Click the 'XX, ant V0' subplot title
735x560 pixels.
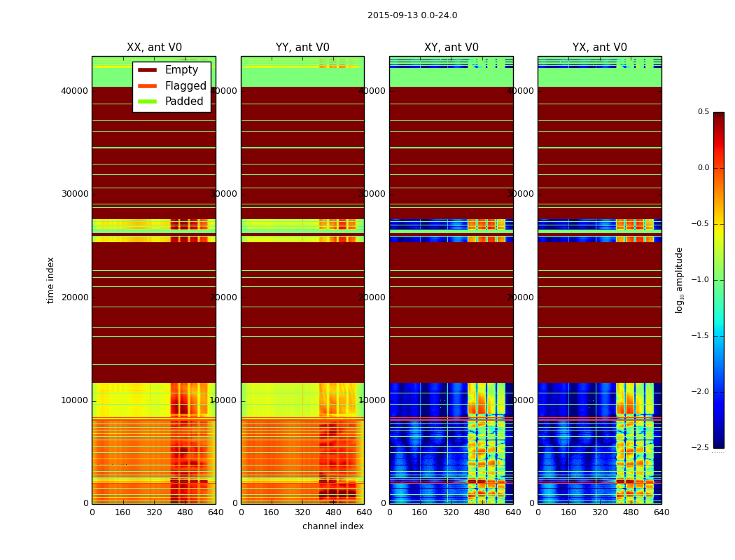pyautogui.click(x=154, y=48)
